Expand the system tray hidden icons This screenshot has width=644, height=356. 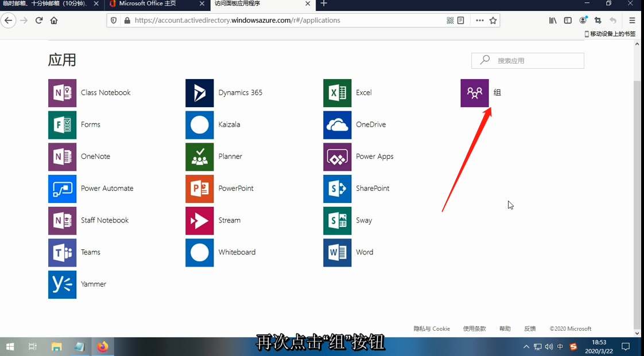(x=526, y=347)
